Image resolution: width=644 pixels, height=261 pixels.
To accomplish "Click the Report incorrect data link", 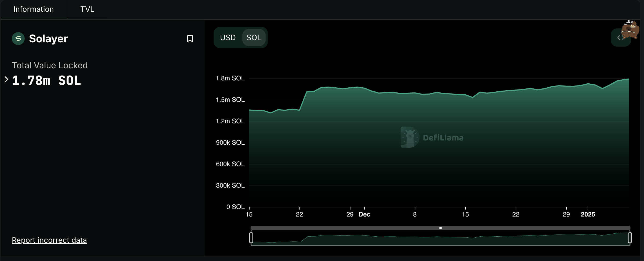I will [49, 240].
